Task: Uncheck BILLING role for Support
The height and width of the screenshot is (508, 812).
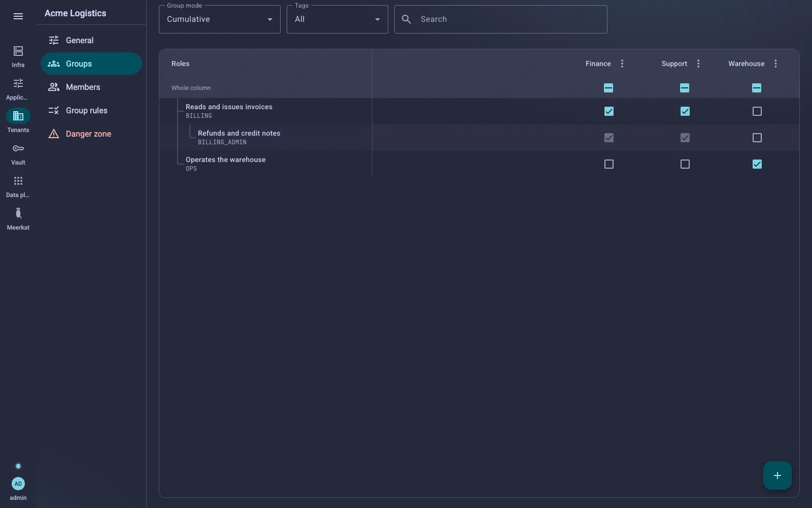Action: point(685,111)
